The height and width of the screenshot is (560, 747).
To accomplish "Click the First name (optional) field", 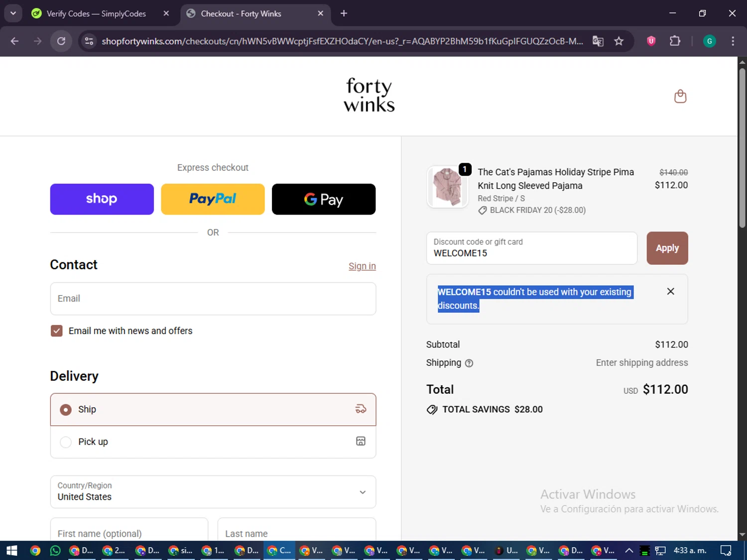I will [129, 530].
